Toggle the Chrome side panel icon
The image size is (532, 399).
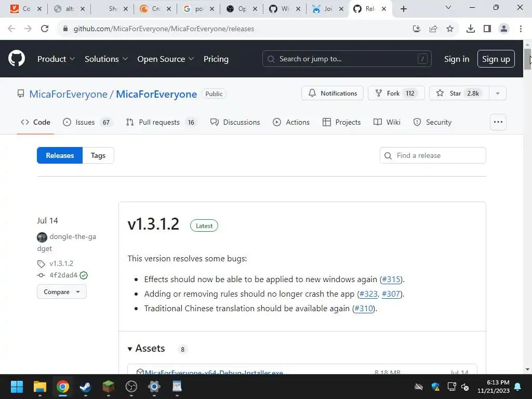pyautogui.click(x=487, y=29)
